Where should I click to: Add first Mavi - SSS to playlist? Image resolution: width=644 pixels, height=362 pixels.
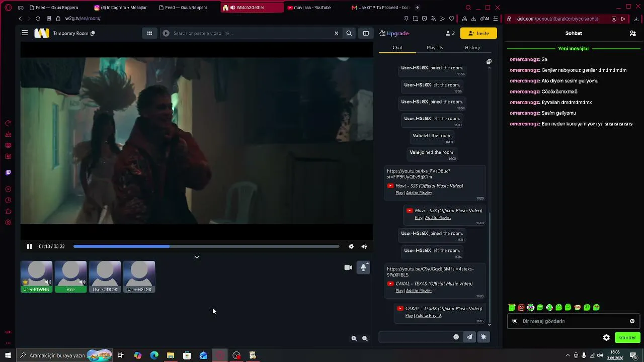tap(419, 193)
